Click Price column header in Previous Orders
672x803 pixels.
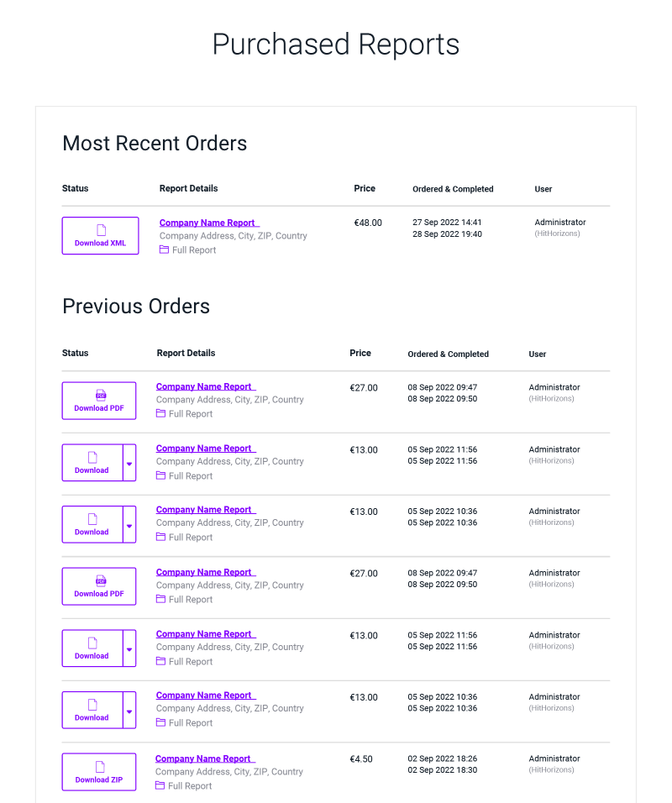[x=360, y=353]
